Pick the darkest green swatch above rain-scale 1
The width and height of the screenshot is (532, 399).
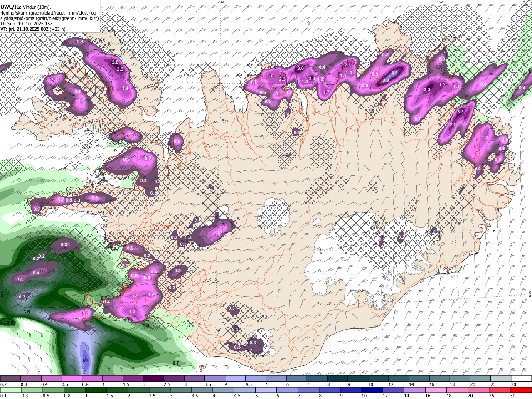pyautogui.click(x=96, y=390)
